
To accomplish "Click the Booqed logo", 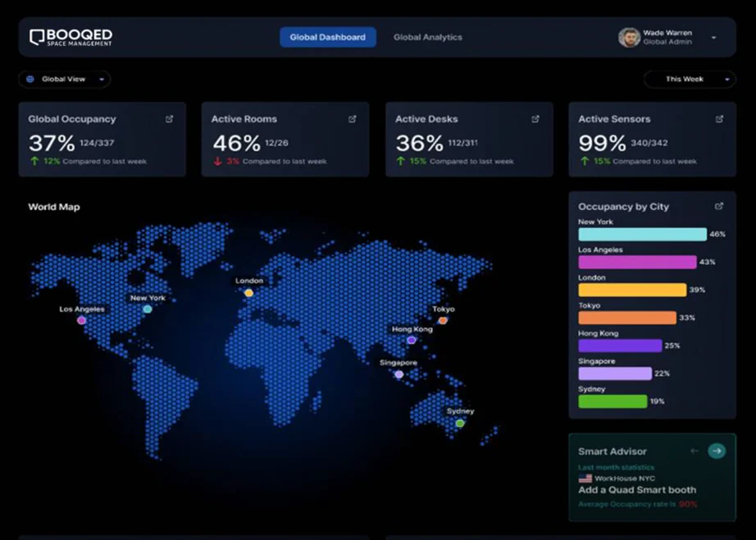I will (x=71, y=37).
